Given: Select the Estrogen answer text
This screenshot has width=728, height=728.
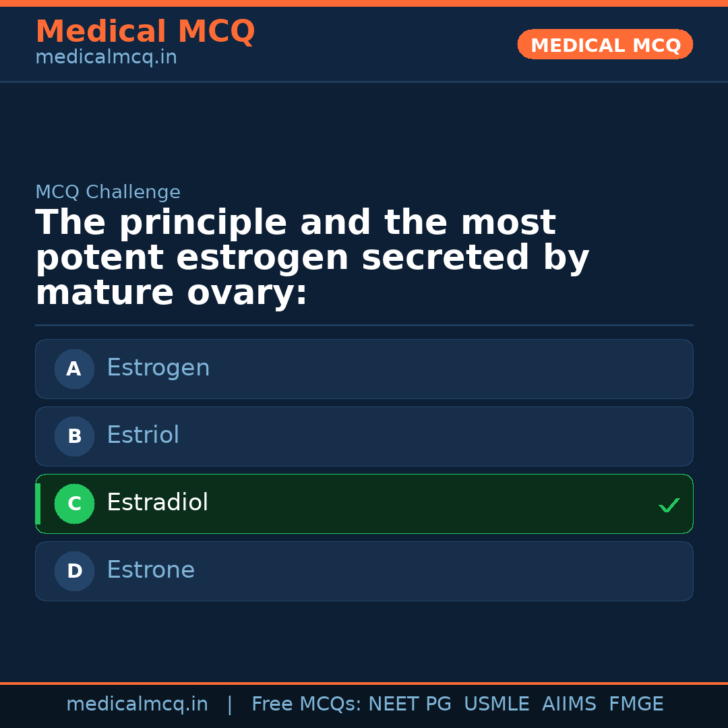Looking at the screenshot, I should click(x=158, y=368).
